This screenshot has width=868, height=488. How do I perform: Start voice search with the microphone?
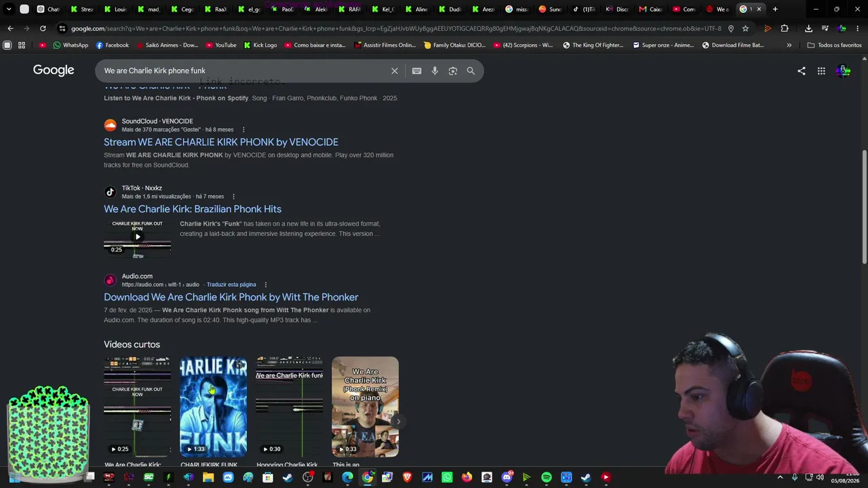pos(435,70)
